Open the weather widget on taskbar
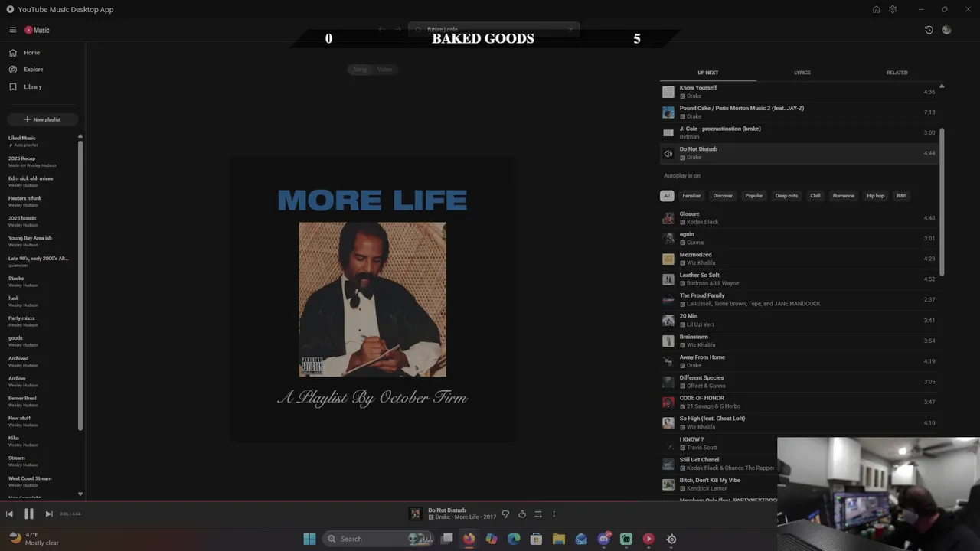Viewport: 980px width, 551px height. [34, 539]
